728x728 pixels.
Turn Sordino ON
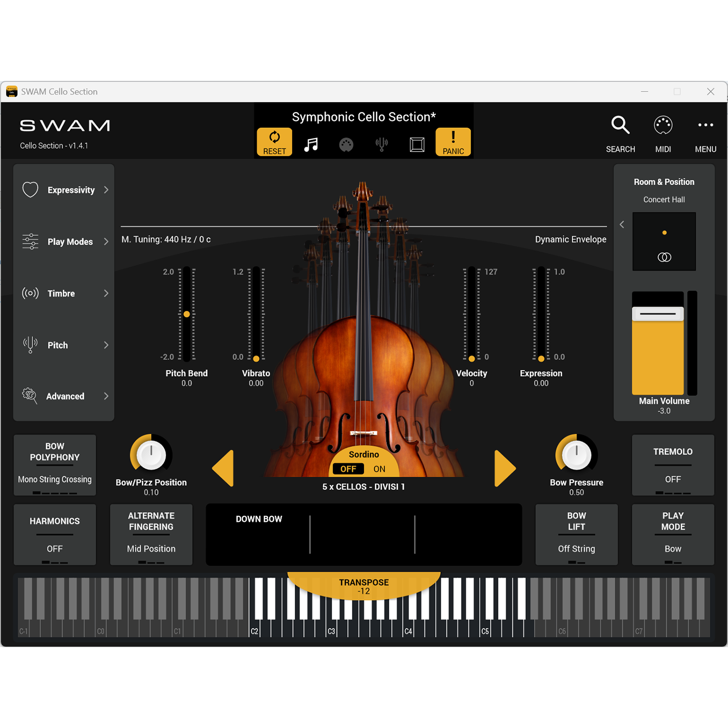pyautogui.click(x=379, y=469)
